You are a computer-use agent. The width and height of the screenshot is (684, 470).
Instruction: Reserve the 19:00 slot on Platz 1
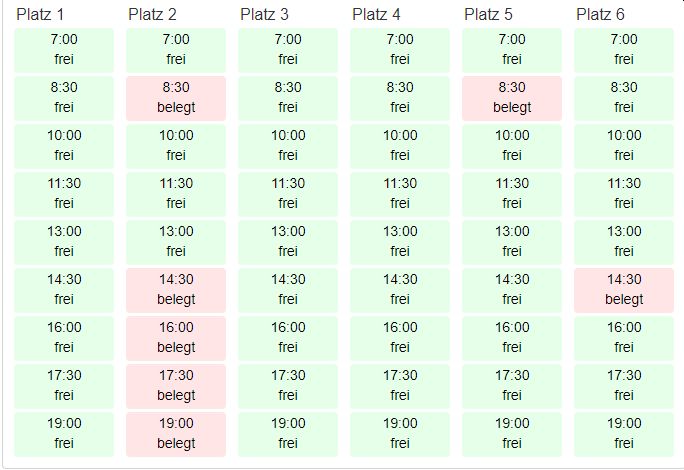pos(64,434)
